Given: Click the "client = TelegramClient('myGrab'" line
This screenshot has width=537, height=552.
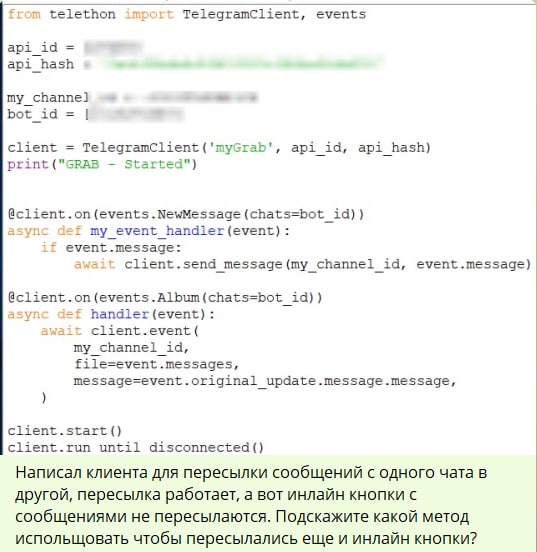Looking at the screenshot, I should [x=219, y=148].
